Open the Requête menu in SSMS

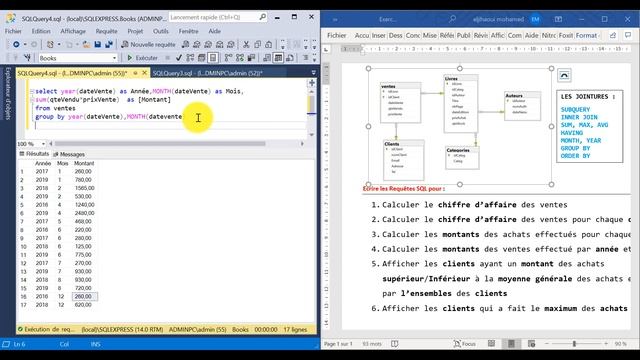[107, 31]
